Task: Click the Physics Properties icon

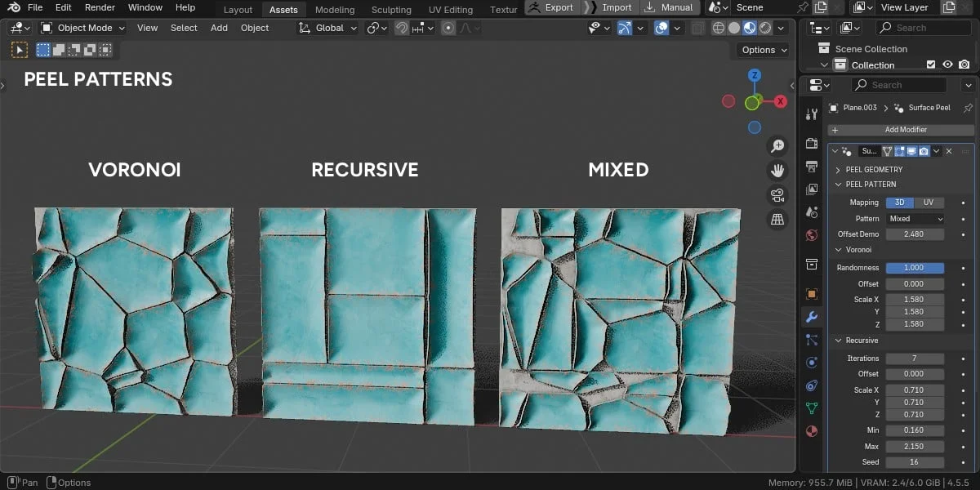Action: [x=811, y=385]
